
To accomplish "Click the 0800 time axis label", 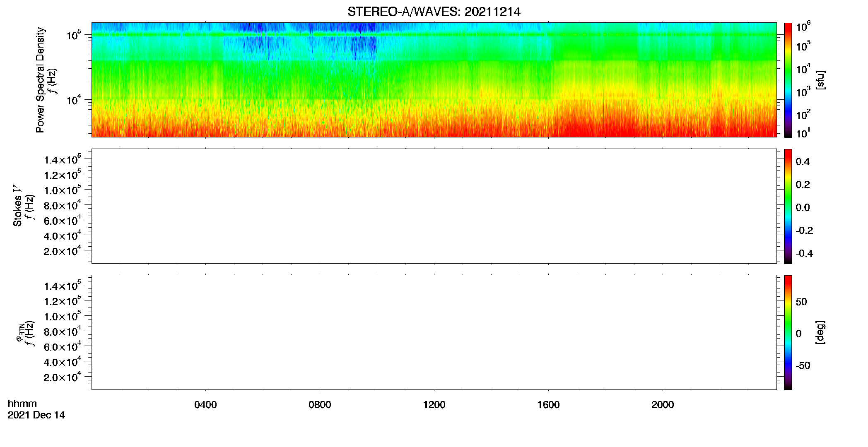I will 320,405.
